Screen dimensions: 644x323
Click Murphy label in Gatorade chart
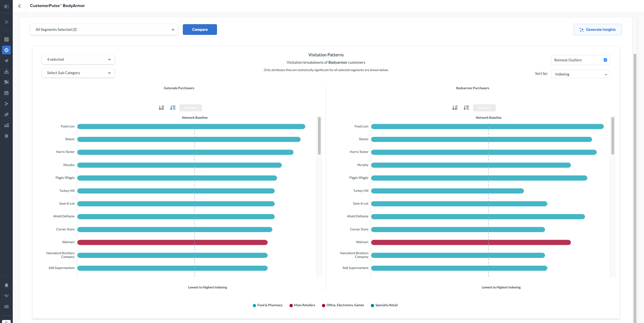[69, 165]
